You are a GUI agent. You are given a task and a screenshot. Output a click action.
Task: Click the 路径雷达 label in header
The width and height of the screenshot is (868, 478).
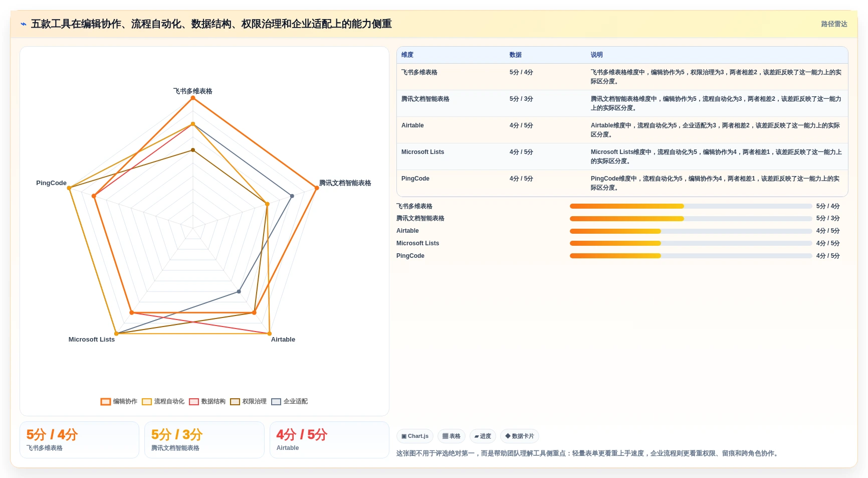click(x=834, y=24)
